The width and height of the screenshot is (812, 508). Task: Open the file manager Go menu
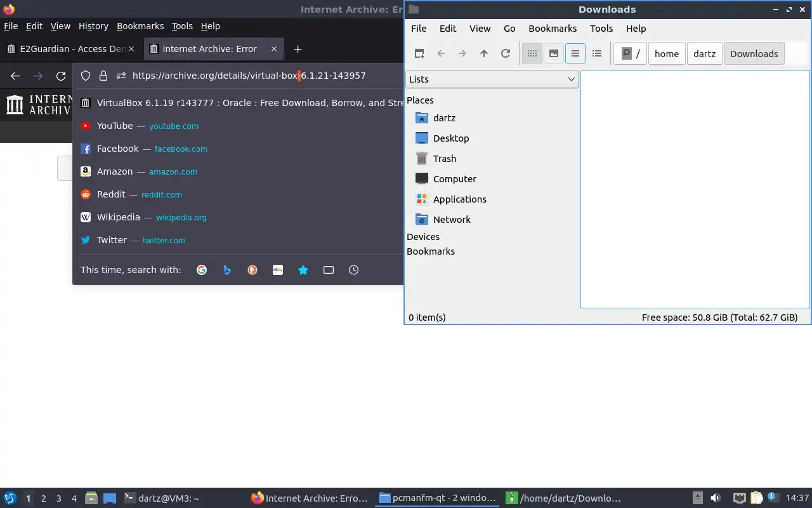[x=509, y=29]
